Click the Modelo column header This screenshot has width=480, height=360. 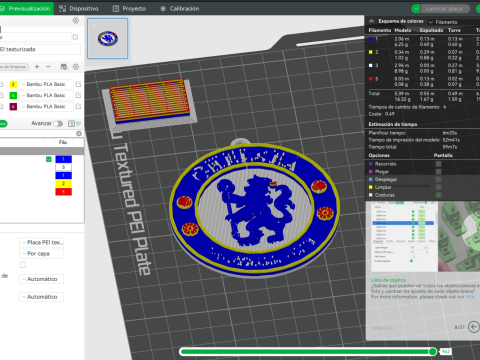(403, 30)
